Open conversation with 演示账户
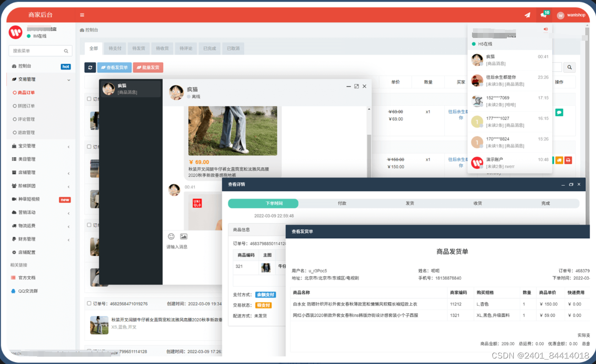 [x=510, y=163]
